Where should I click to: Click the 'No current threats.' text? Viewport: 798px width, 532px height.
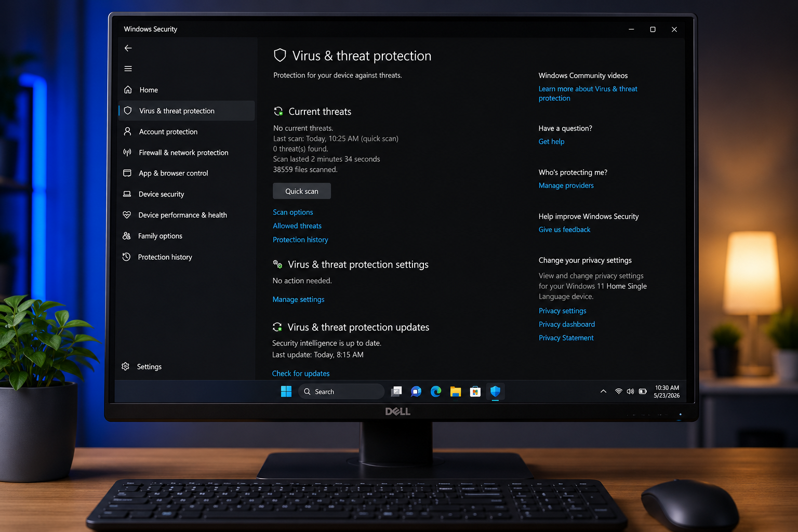click(303, 128)
